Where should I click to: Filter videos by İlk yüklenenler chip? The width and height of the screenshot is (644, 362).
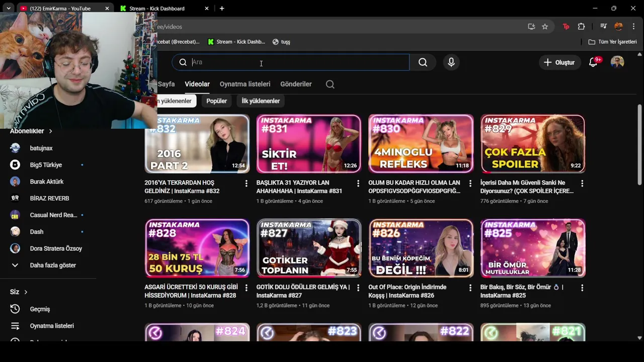point(261,101)
